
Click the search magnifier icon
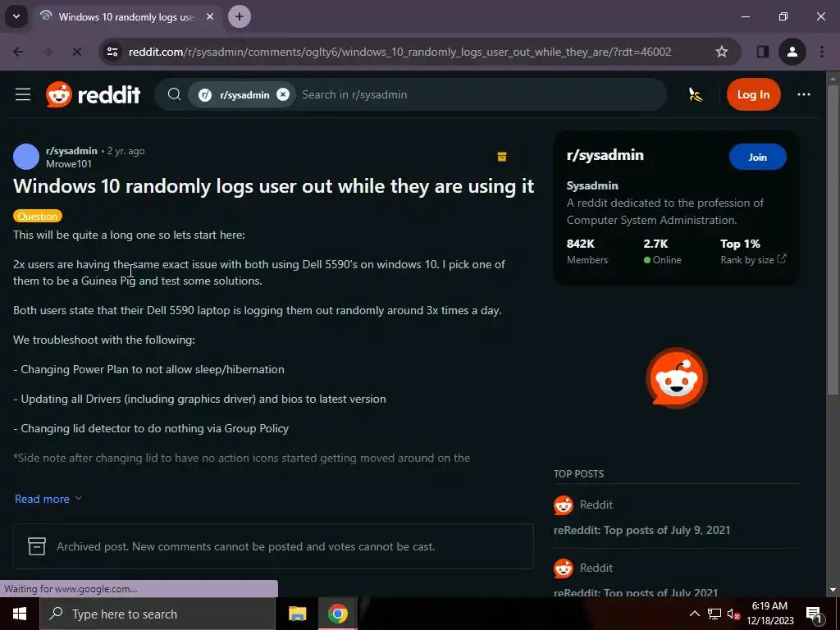[174, 95]
